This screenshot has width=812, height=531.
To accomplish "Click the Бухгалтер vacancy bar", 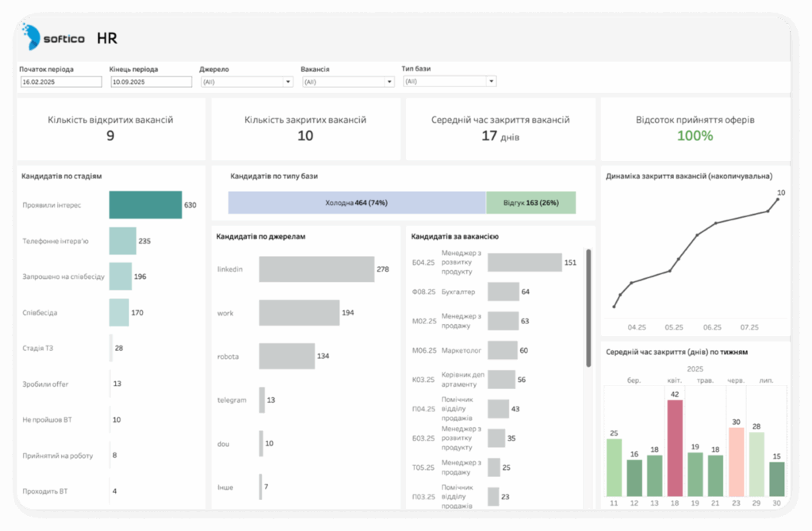I will click(503, 292).
